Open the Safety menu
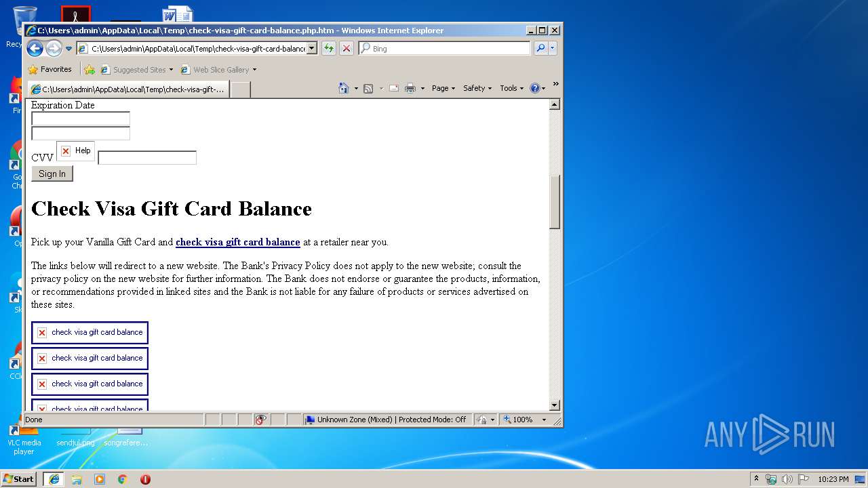The height and width of the screenshot is (488, 868). click(477, 88)
